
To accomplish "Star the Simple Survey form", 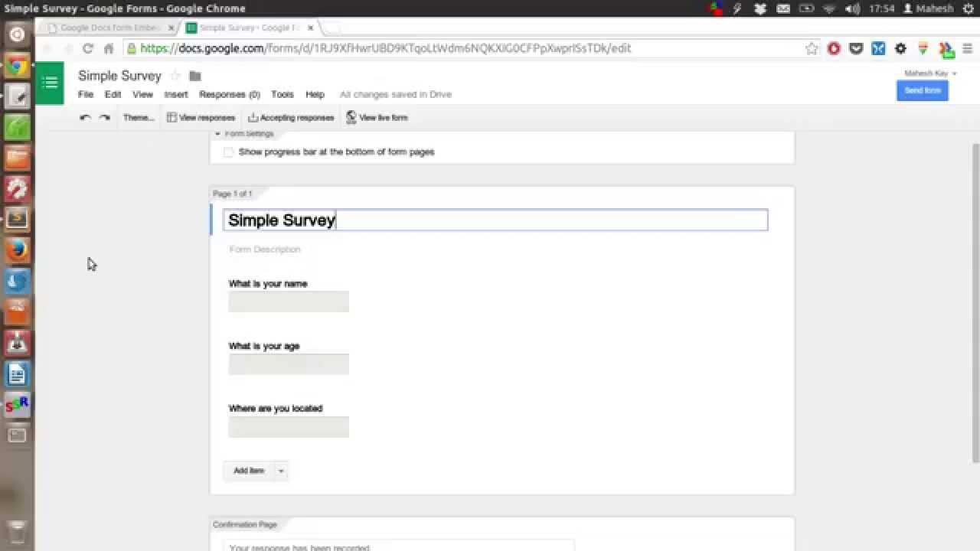I will click(x=175, y=76).
